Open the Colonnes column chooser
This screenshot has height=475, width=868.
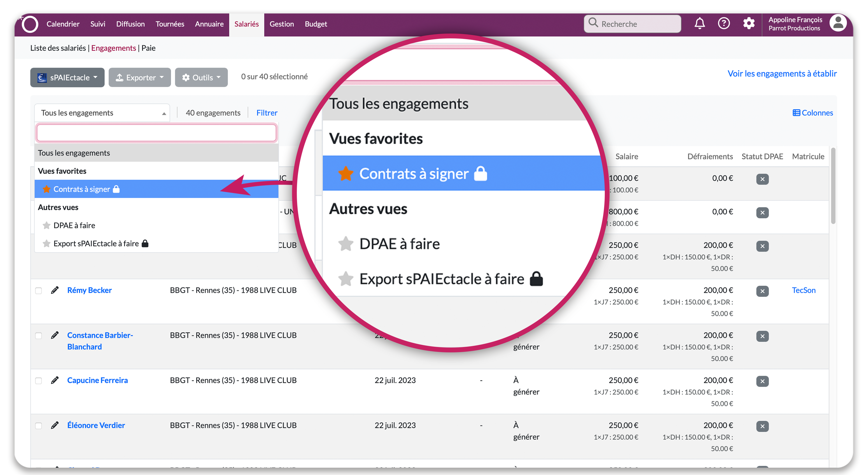point(813,113)
